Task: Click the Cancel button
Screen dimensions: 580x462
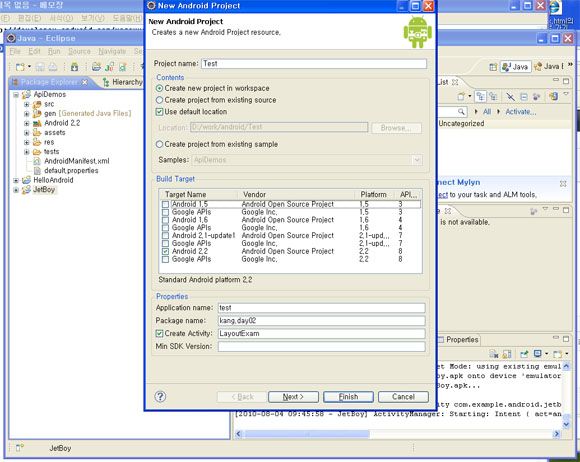Action: tap(403, 397)
